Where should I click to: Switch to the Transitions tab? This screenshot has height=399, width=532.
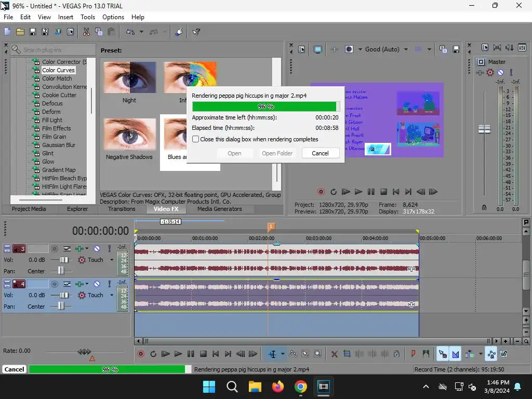pyautogui.click(x=122, y=209)
